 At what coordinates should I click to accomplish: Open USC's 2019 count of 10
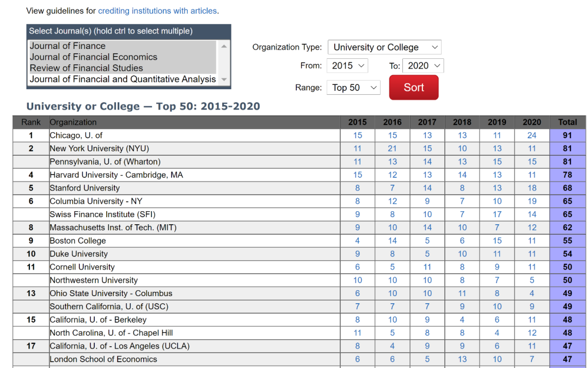coord(497,306)
